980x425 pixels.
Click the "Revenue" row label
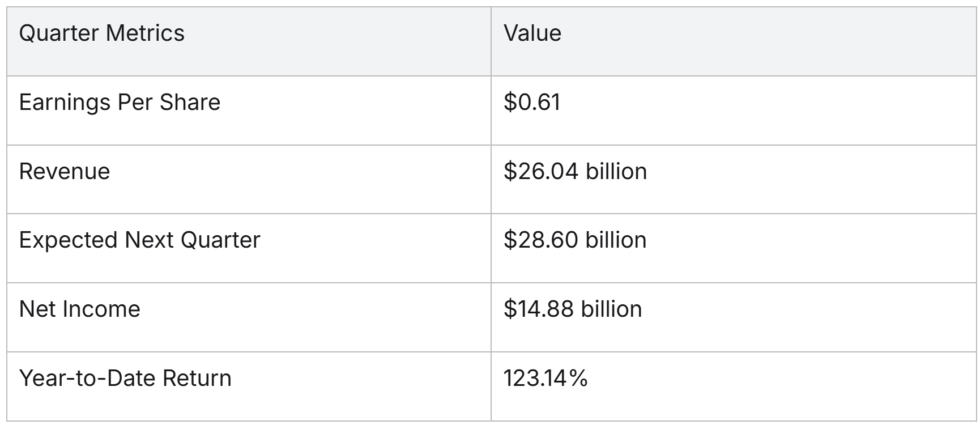click(65, 172)
